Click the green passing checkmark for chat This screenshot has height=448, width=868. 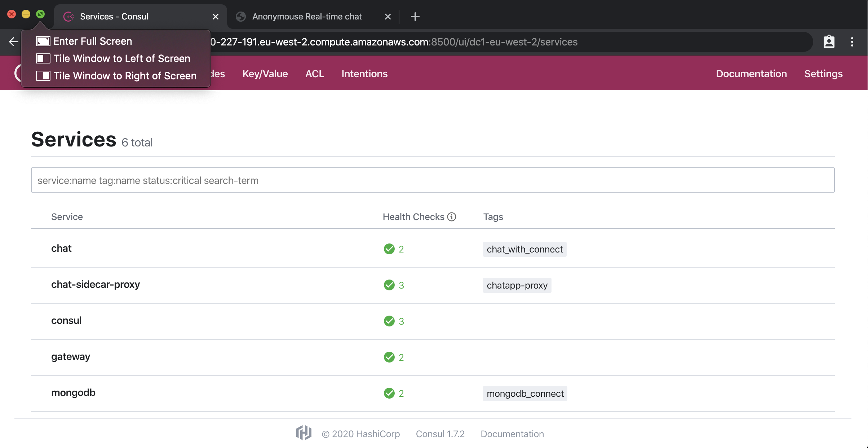point(389,249)
